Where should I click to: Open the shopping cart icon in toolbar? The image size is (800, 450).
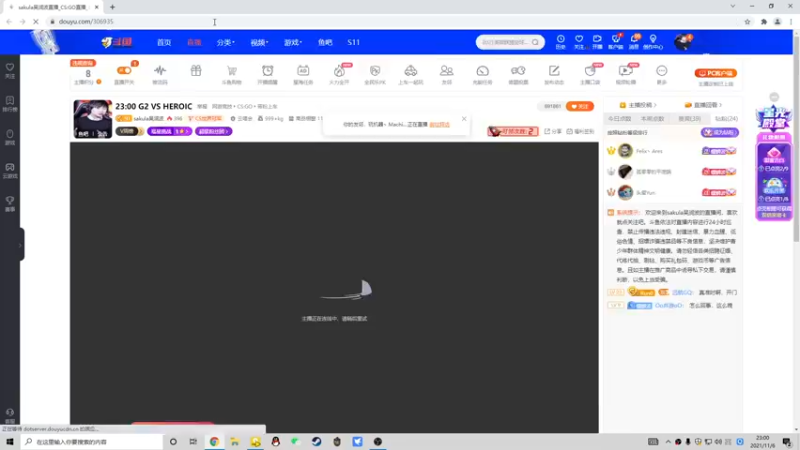click(232, 73)
